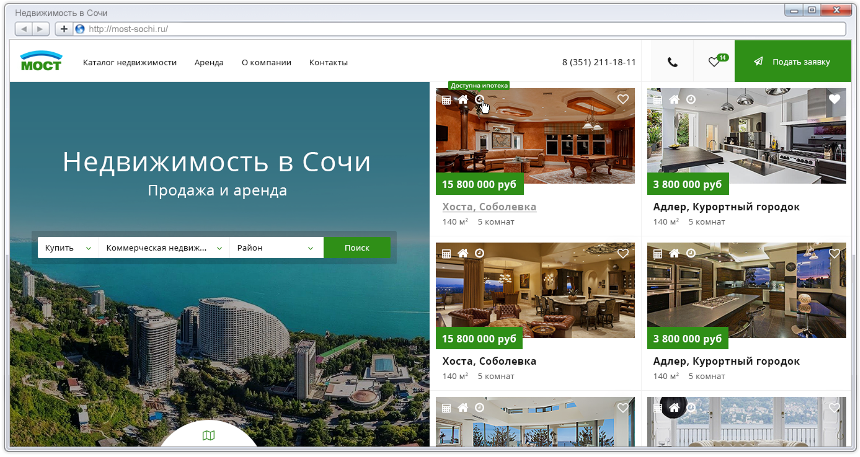Open the white kitchen photo thumbnail
Image resolution: width=860 pixels, height=457 pixels.
tap(746, 136)
